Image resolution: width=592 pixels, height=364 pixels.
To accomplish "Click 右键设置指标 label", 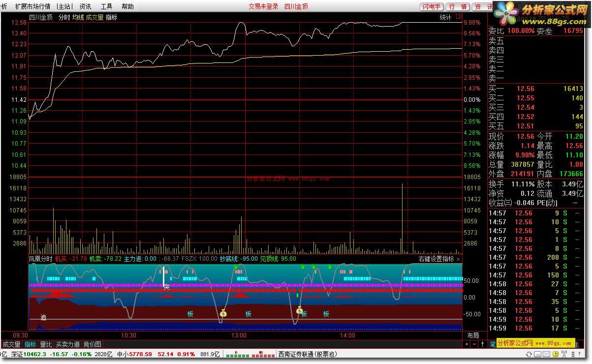I will click(x=436, y=259).
